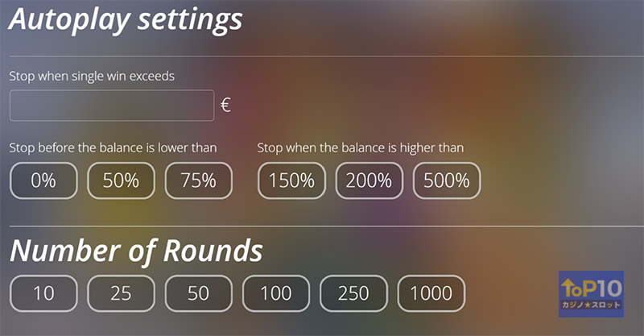Set balance loss stop to 75%
Image resolution: width=644 pixels, height=336 pixels.
[x=198, y=180]
